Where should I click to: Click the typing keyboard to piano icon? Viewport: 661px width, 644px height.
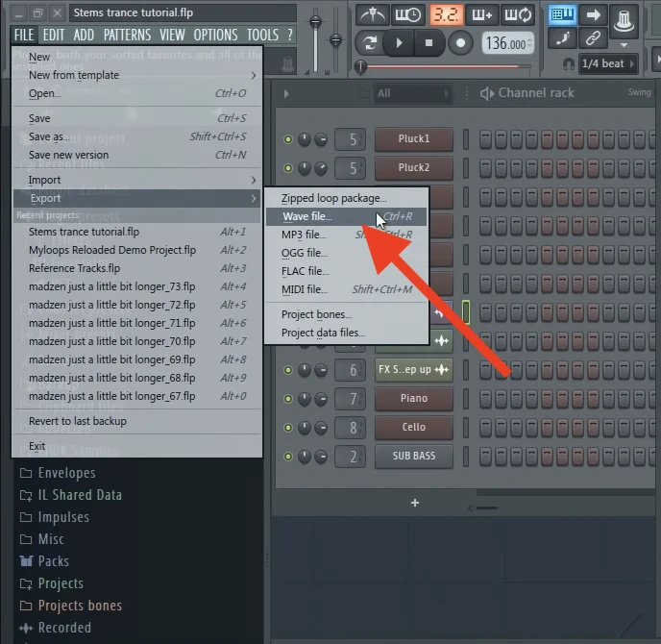click(x=562, y=14)
